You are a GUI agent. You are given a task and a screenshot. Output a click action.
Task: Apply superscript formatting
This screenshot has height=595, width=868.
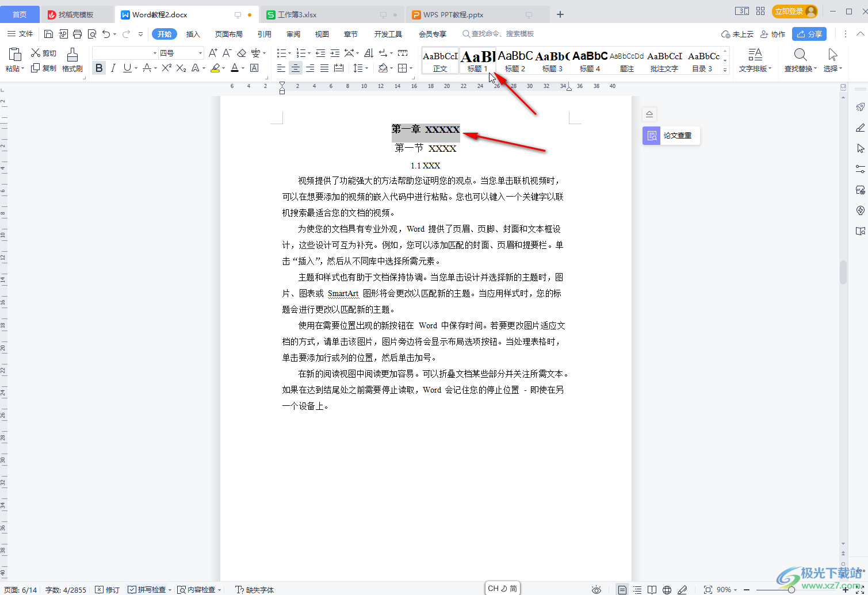167,68
